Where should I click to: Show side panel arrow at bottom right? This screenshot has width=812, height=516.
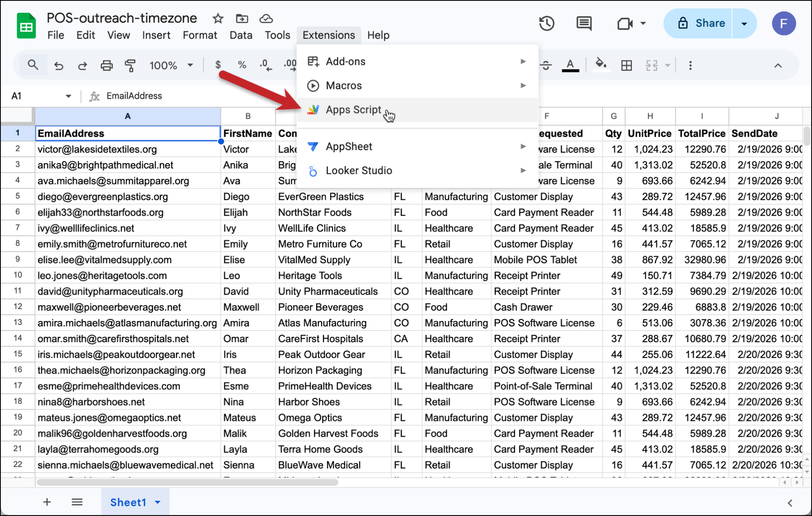[790, 503]
